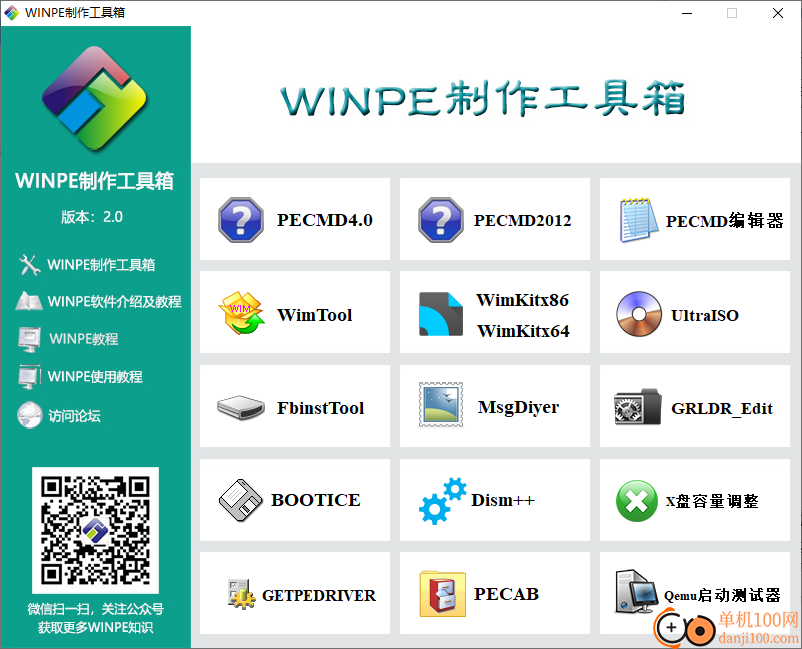Click the MsgDiyer picture stamp icon
Viewport: 802px width, 649px height.
pos(441,404)
